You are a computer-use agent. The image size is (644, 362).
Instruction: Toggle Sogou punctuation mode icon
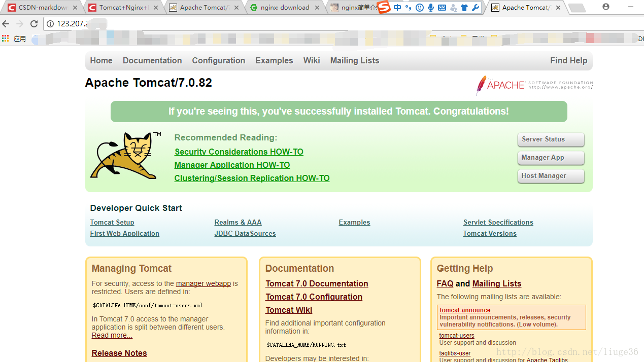tap(408, 8)
